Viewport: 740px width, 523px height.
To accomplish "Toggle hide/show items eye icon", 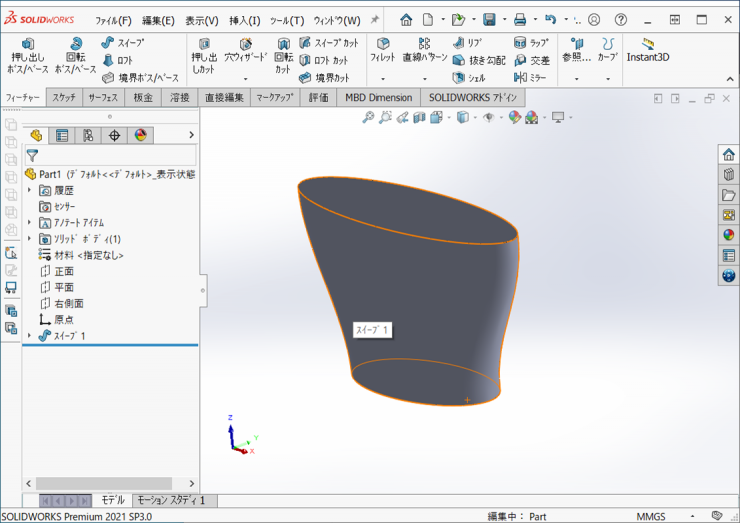I will (488, 117).
